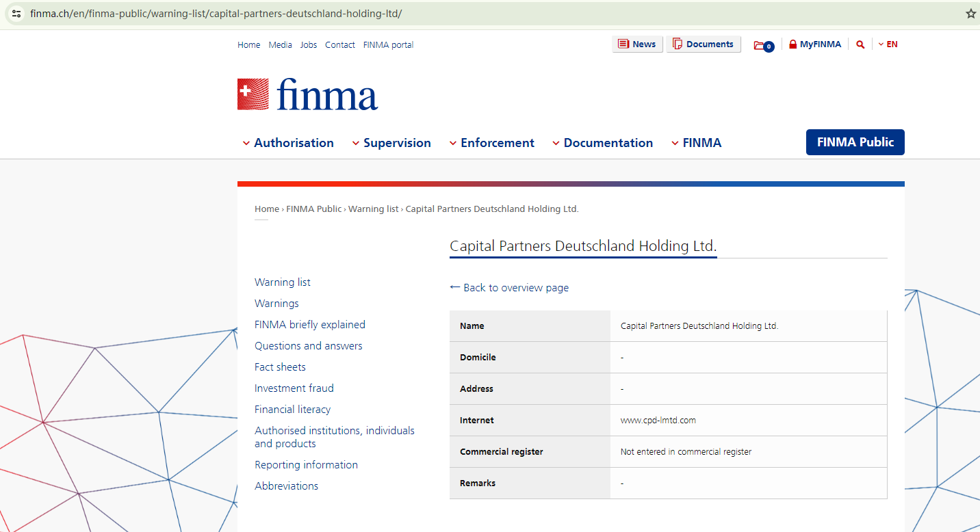
Task: Bookmark page with star icon
Action: pyautogui.click(x=970, y=14)
